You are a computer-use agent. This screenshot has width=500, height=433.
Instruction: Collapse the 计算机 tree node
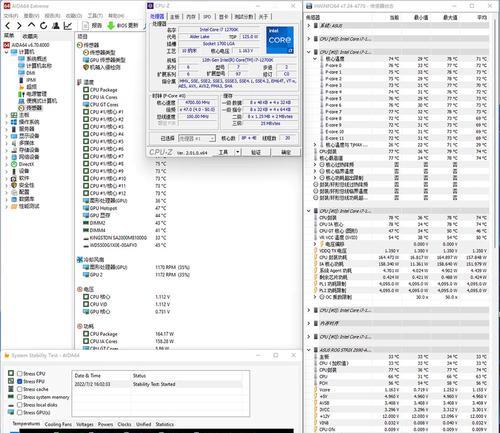pyautogui.click(x=7, y=52)
